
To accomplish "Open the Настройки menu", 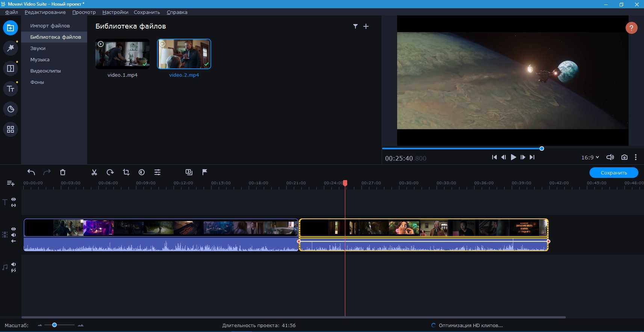I will coord(115,12).
